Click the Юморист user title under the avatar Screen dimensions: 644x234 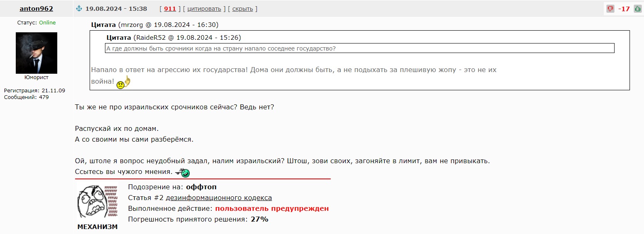click(37, 77)
